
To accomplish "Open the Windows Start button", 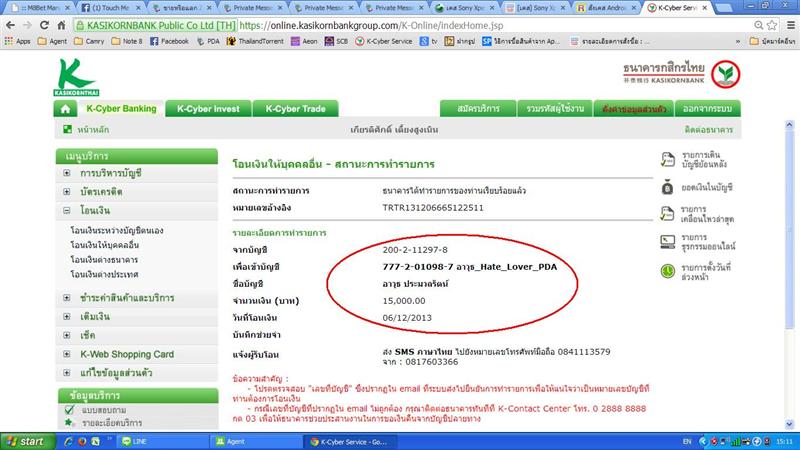I will [x=26, y=441].
